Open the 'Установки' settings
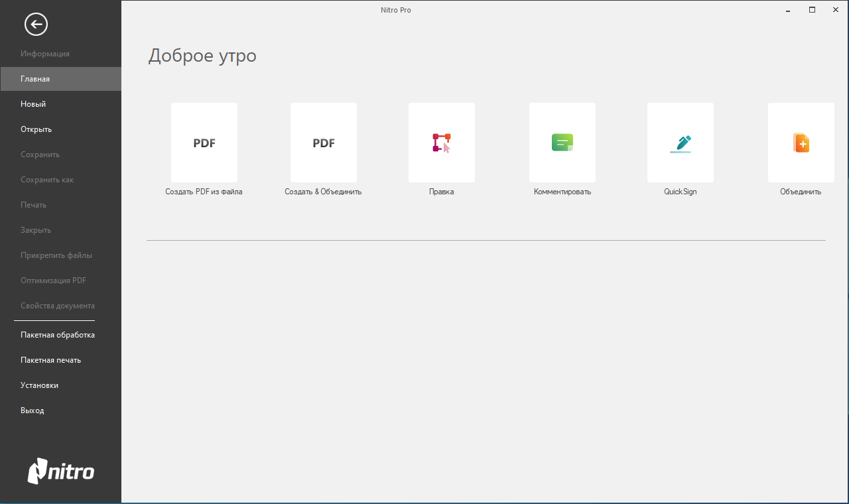849x504 pixels. click(x=39, y=385)
